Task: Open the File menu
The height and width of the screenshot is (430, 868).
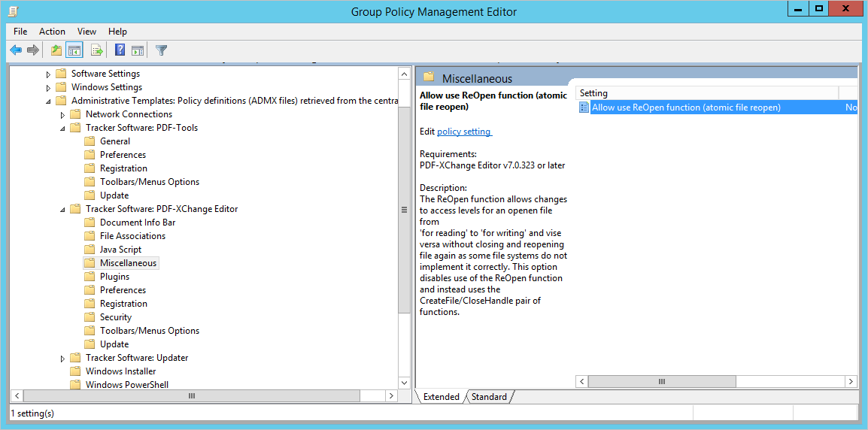Action: (x=20, y=32)
